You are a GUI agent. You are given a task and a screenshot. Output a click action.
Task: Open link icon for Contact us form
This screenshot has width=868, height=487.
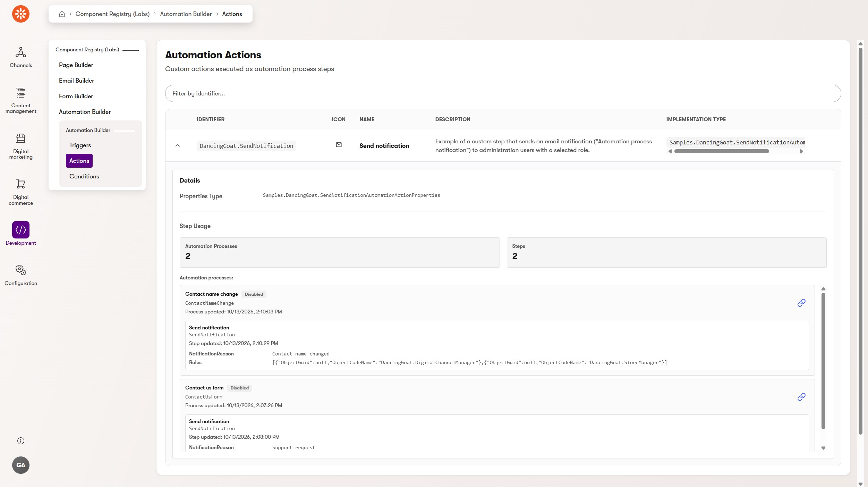click(801, 397)
